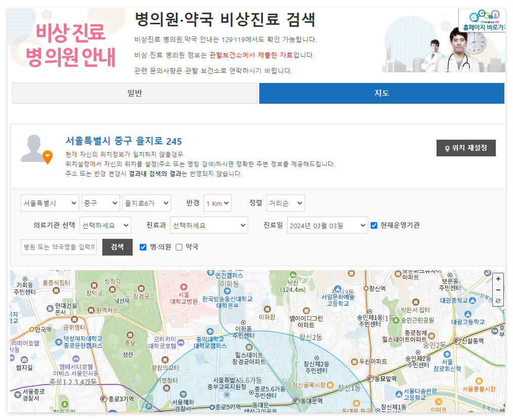
Task: Select the 지도 tab
Action: (381, 93)
